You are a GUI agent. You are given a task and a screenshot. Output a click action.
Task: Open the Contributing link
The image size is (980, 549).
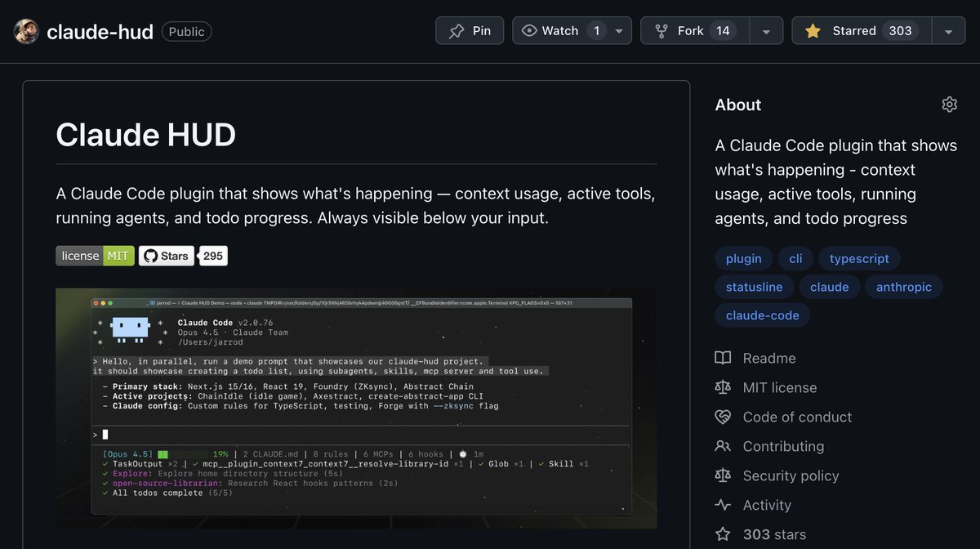(783, 447)
